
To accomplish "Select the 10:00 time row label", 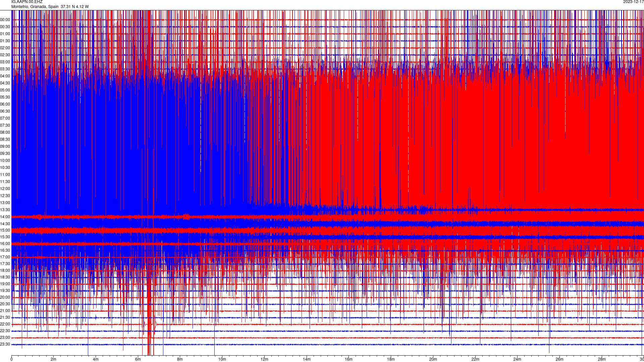I will pyautogui.click(x=5, y=161).
